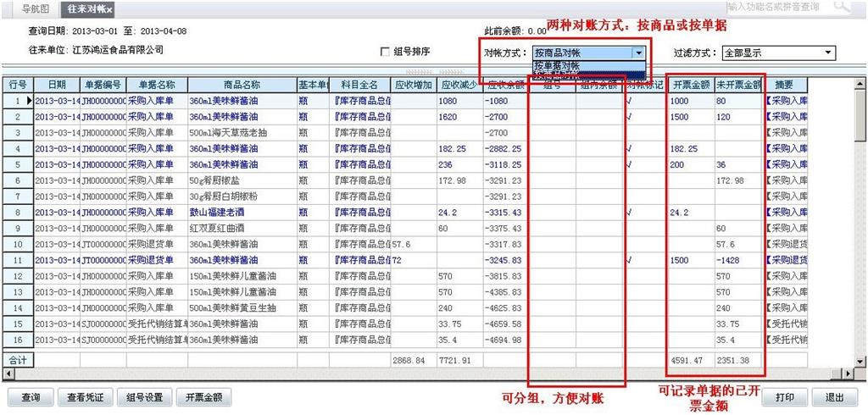Click the horizontal scrollbar right arrow
The height and width of the screenshot is (415, 868).
pyautogui.click(x=848, y=374)
